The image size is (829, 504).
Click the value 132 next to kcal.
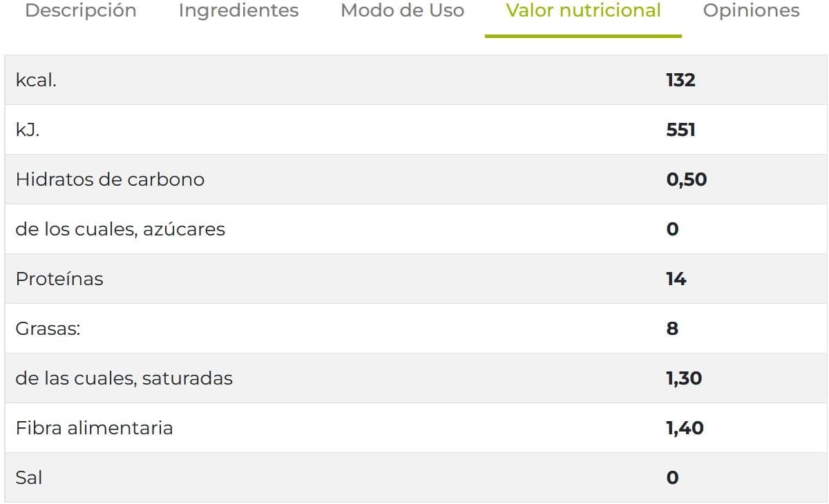(x=680, y=80)
